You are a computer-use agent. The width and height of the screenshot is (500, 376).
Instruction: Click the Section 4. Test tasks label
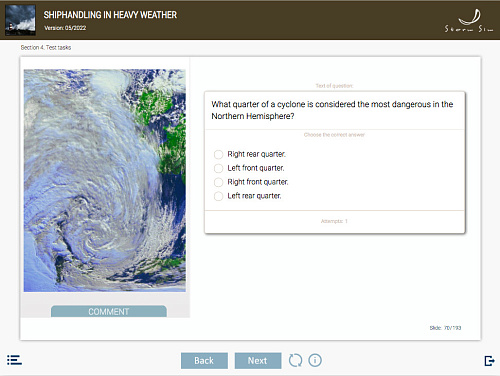coord(46,47)
